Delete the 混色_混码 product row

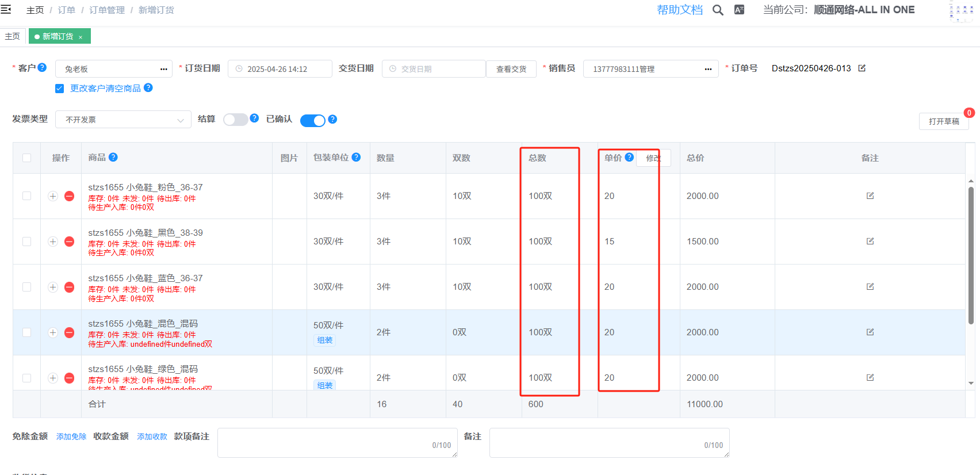[70, 332]
